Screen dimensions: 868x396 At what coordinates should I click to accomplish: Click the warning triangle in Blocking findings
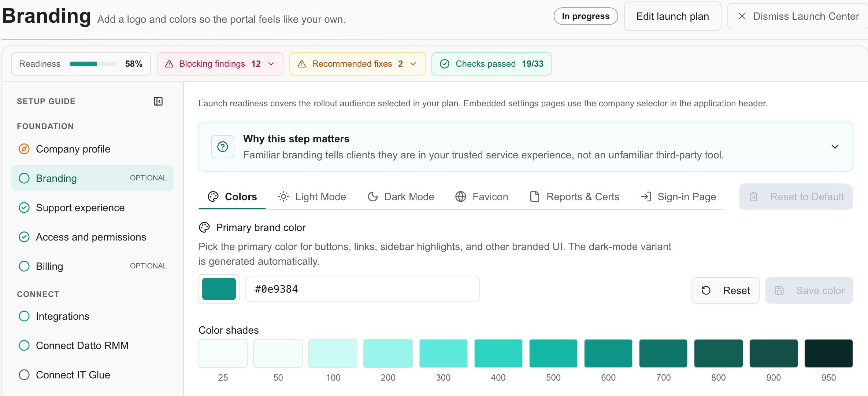[x=169, y=64]
